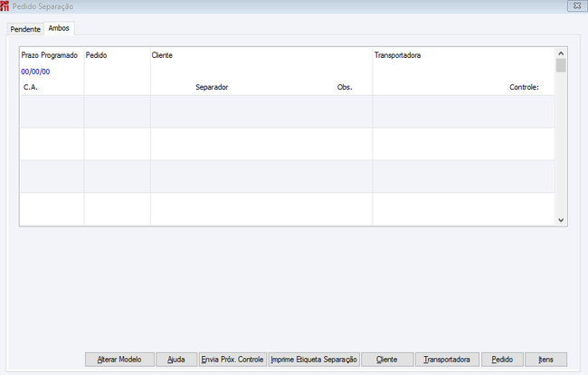Image resolution: width=588 pixels, height=375 pixels.
Task: Click the Alterar Modelo button
Action: (119, 360)
